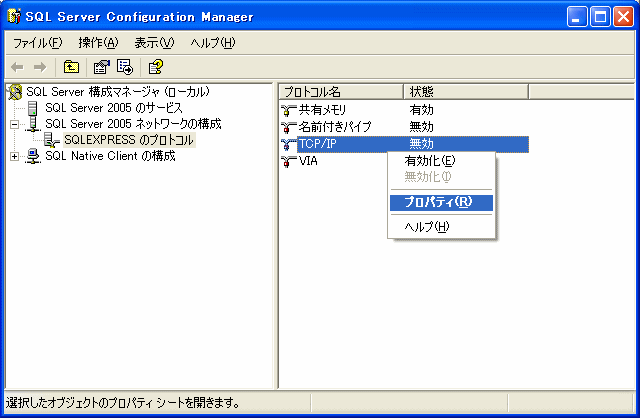Image resolution: width=640 pixels, height=418 pixels.
Task: Click the SQL Server 構成マネージャ root icon
Action: tap(15, 92)
